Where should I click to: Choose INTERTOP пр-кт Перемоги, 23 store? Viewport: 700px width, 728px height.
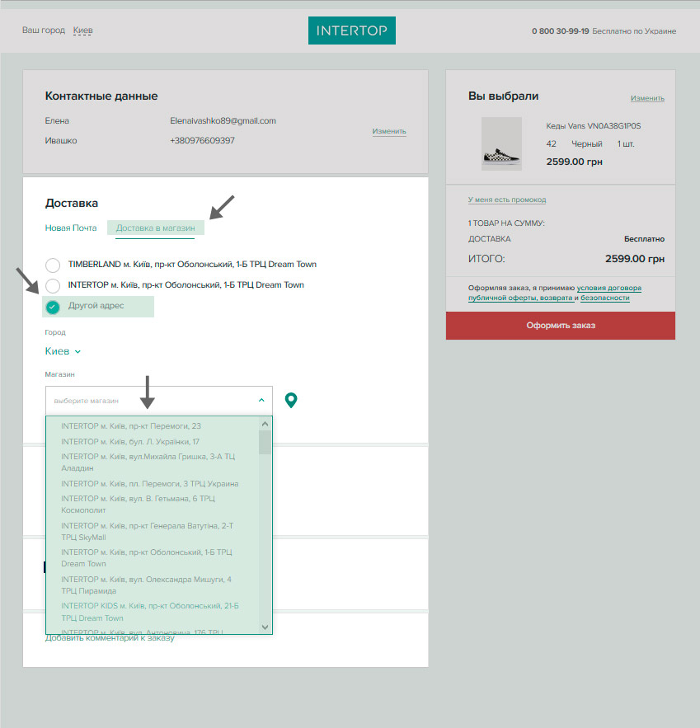click(x=131, y=426)
